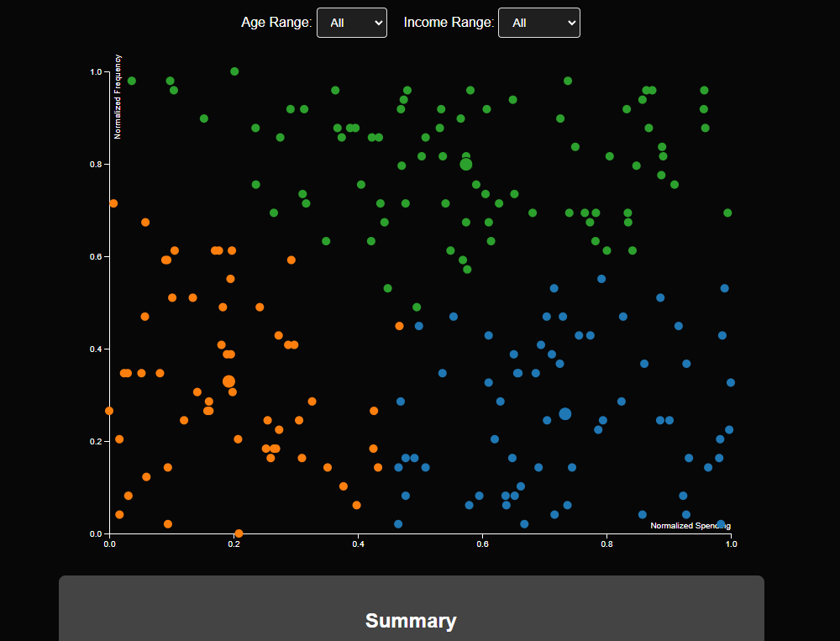Select the rightmost green point near spending 1.0
The image size is (840, 641).
[727, 213]
